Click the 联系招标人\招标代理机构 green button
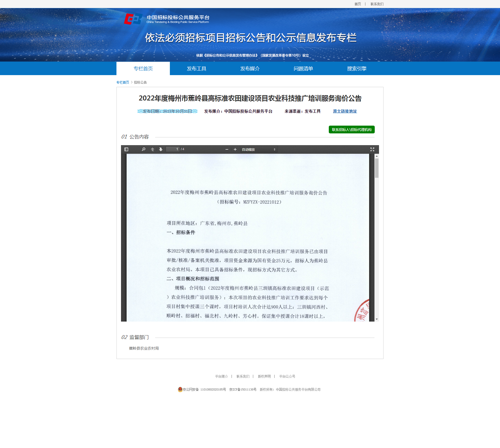This screenshot has width=500, height=448. (351, 129)
